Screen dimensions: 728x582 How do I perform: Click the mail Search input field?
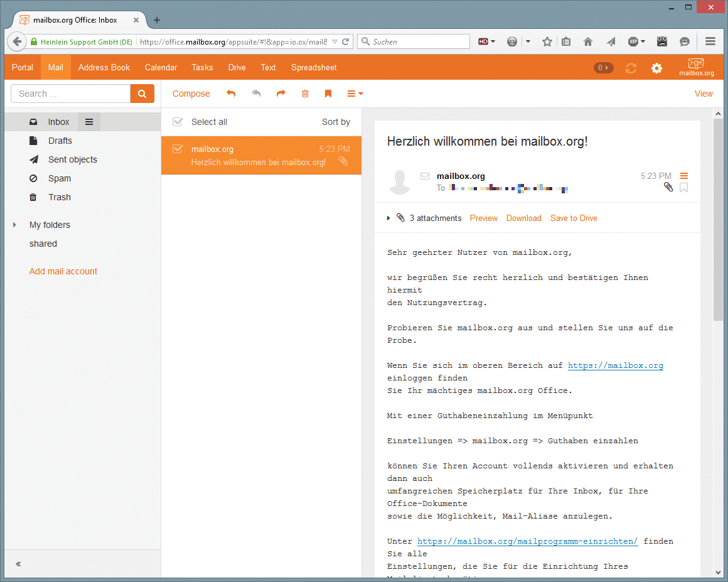coord(70,94)
